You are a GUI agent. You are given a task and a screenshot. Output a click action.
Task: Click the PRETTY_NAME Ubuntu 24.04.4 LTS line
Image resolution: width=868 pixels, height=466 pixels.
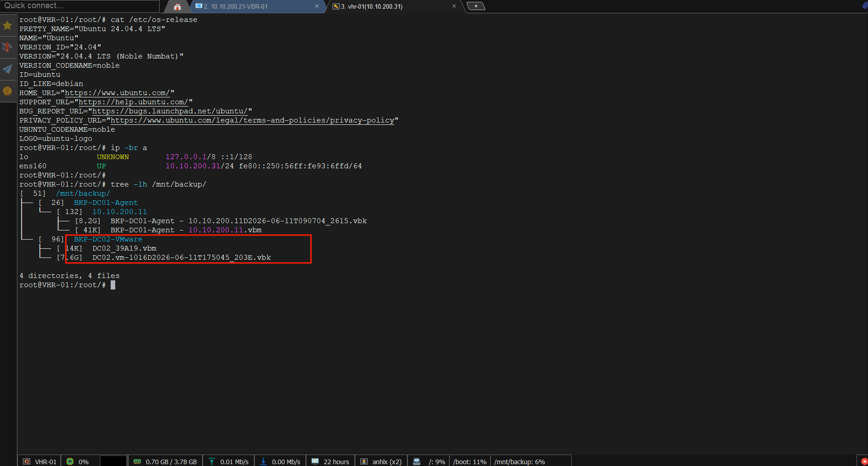pos(92,29)
